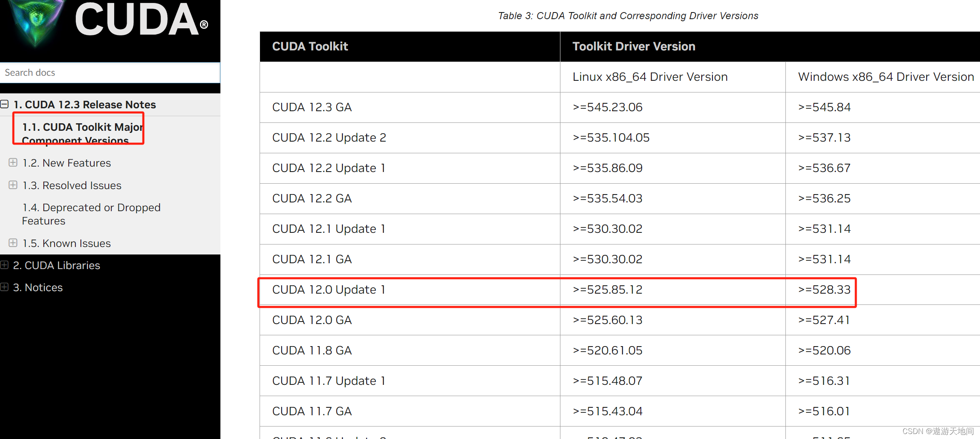
Task: Open 1.4. Deprecated or Dropped Features
Action: (x=91, y=214)
